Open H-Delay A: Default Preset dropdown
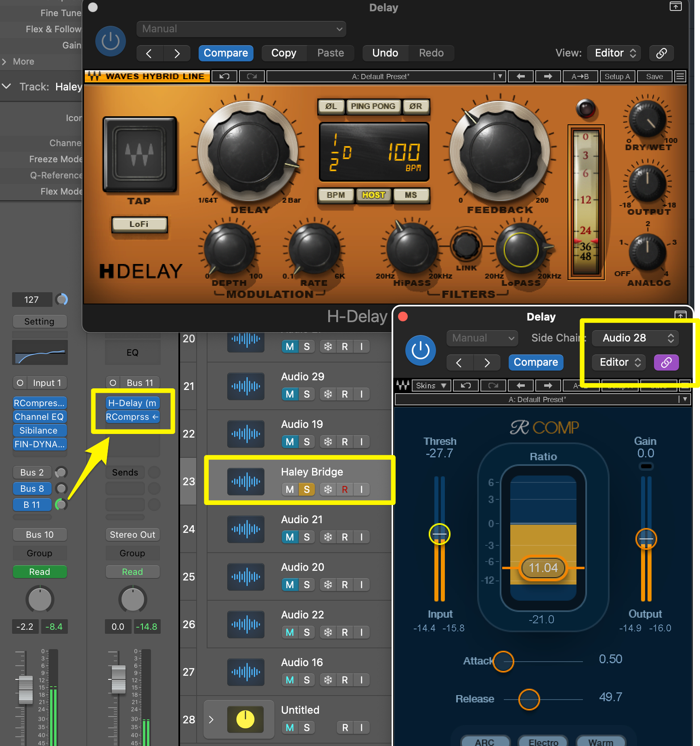700x746 pixels. pos(386,76)
